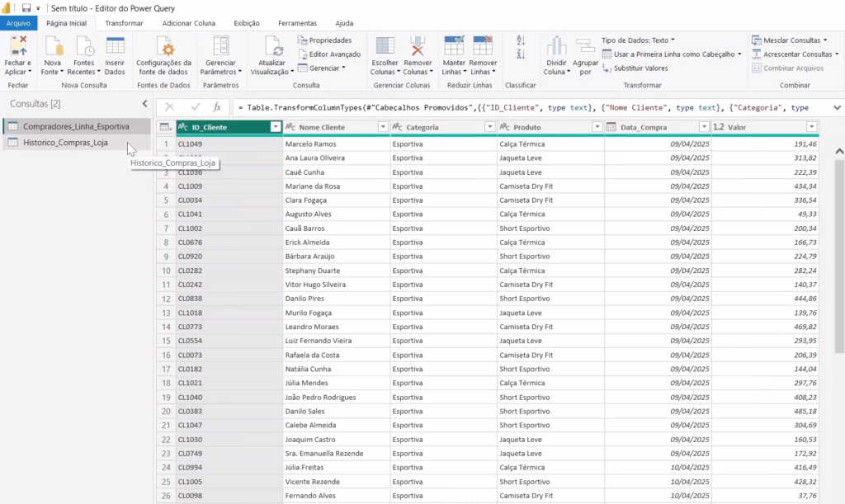Click the save icon in title bar
Image resolution: width=845 pixels, height=504 pixels.
26,8
